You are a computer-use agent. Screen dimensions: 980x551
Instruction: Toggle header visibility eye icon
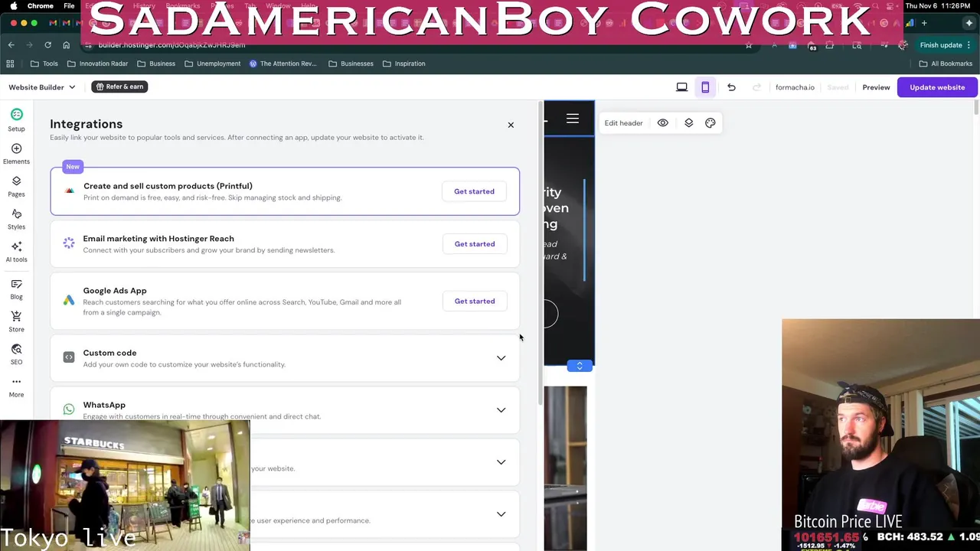point(663,122)
